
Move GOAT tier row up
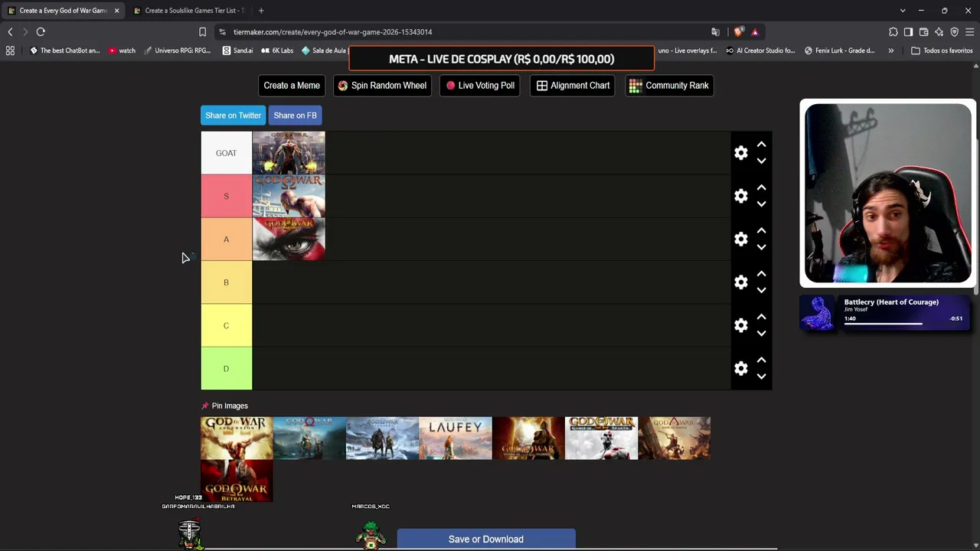[761, 144]
